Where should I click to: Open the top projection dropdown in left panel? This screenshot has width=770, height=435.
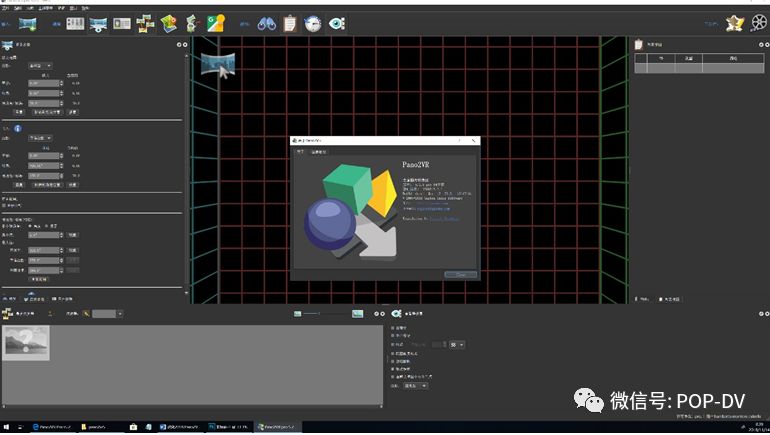coord(40,66)
